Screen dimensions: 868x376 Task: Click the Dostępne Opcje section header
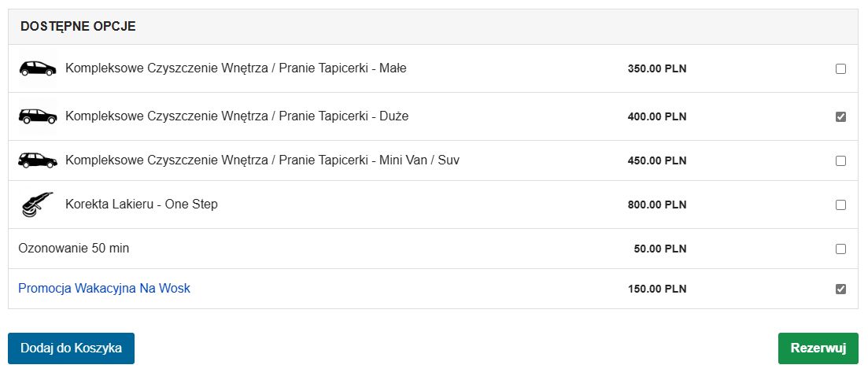click(78, 27)
